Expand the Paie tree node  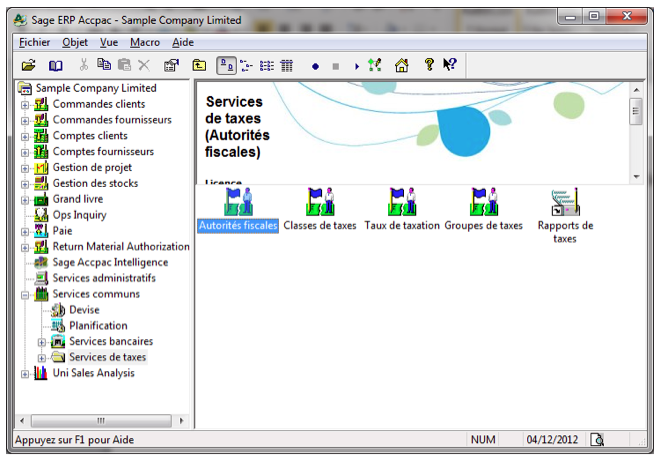click(25, 232)
